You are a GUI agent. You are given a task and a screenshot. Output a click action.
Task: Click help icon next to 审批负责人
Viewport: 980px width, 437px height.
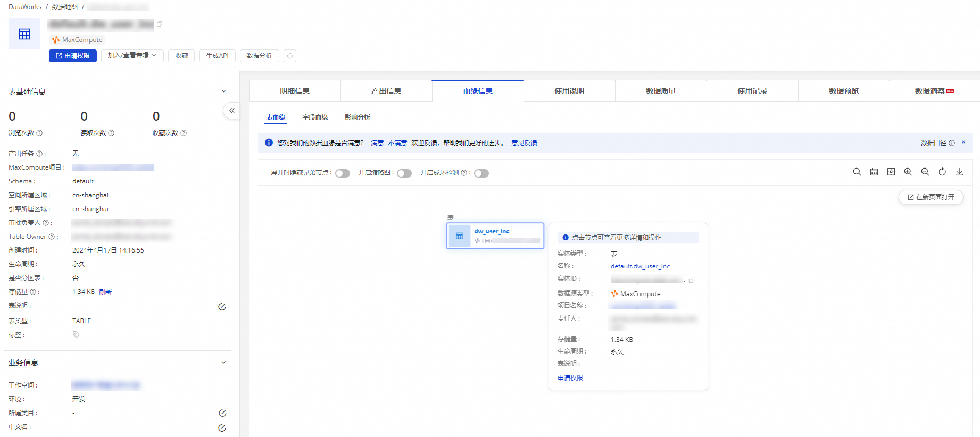tap(46, 223)
